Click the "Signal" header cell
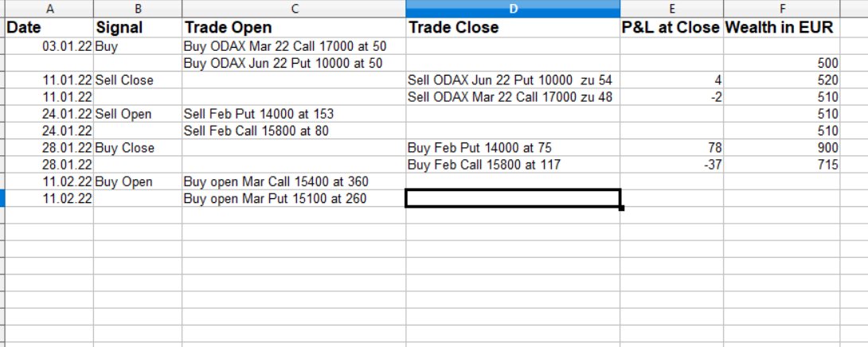868x347 pixels. point(138,28)
